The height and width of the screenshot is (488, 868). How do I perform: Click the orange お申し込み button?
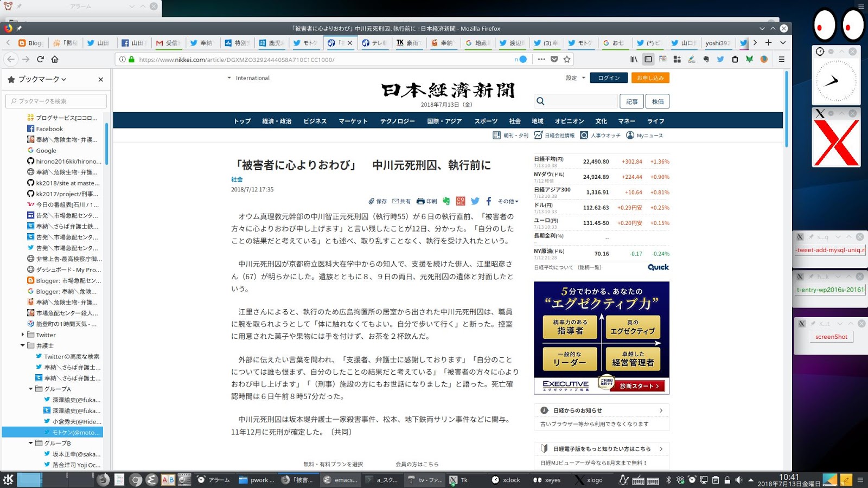coord(650,78)
